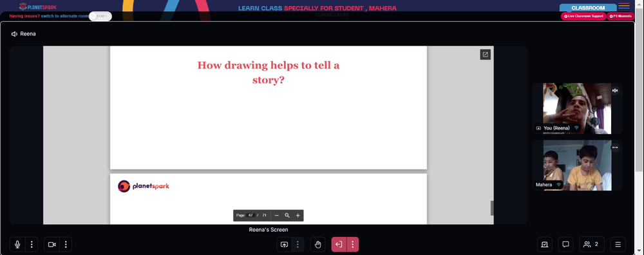Click the Classroom tab
Image resolution: width=644 pixels, height=255 pixels.
[588, 8]
